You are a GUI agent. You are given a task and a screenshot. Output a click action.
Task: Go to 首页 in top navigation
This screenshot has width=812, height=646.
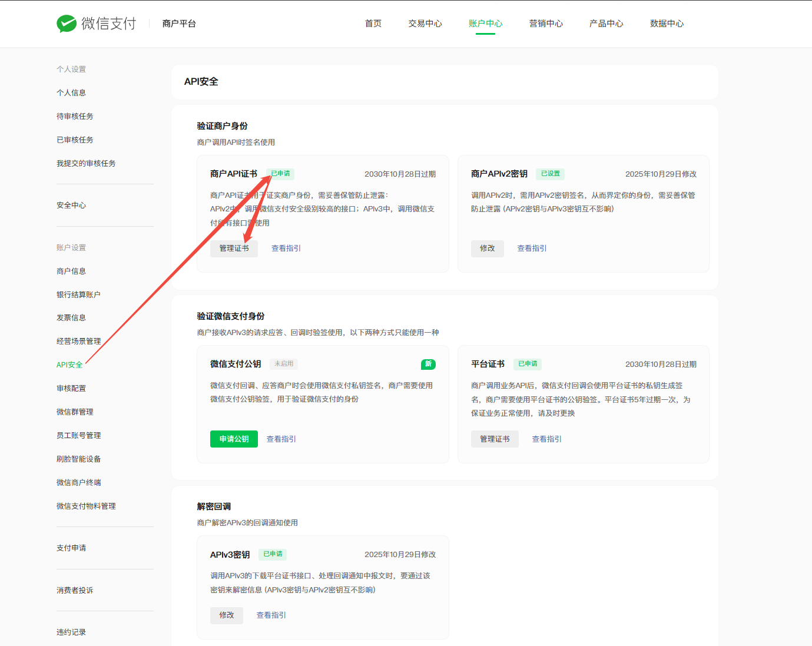pos(373,24)
